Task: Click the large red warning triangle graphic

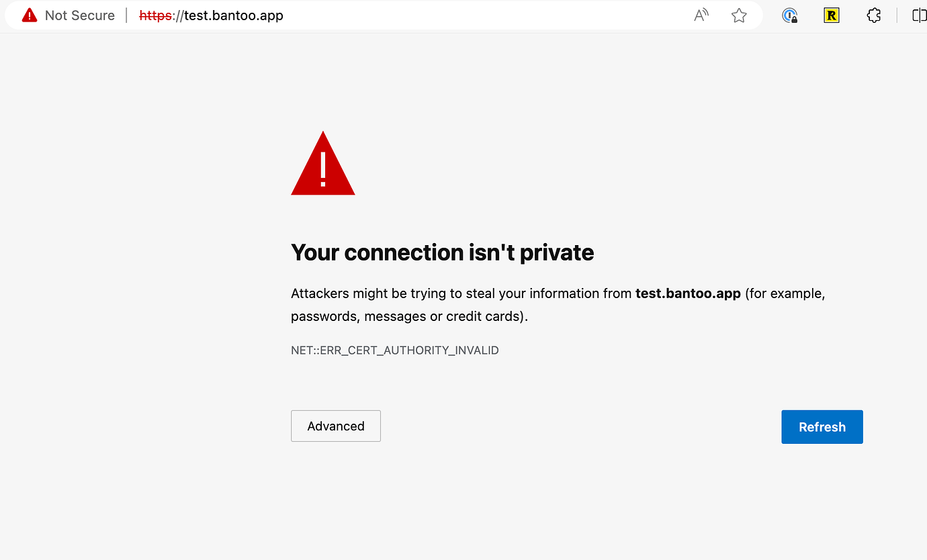Action: (x=323, y=164)
